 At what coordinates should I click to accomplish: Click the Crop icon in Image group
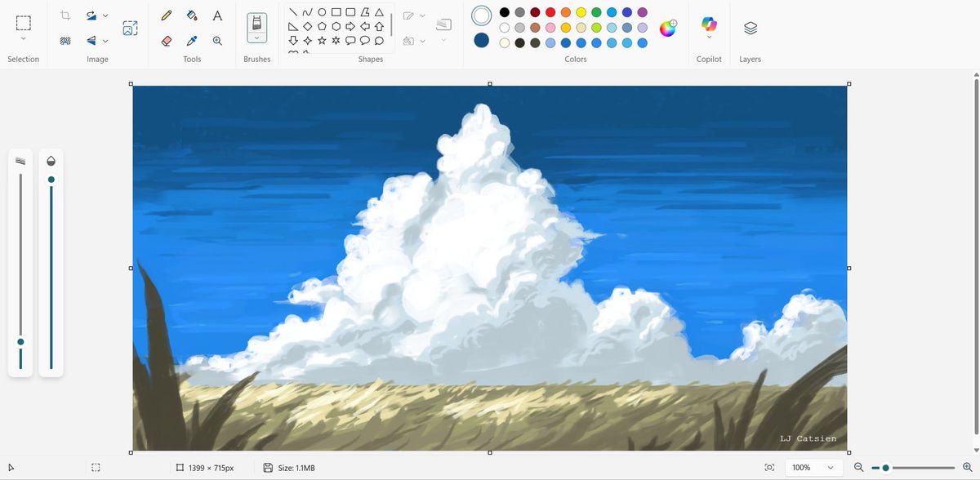[66, 16]
